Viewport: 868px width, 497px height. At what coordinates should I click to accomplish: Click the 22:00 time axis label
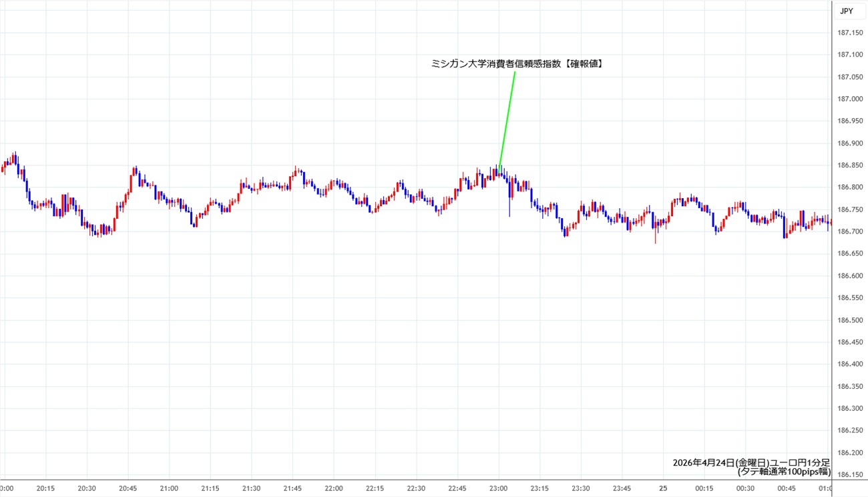pyautogui.click(x=334, y=488)
